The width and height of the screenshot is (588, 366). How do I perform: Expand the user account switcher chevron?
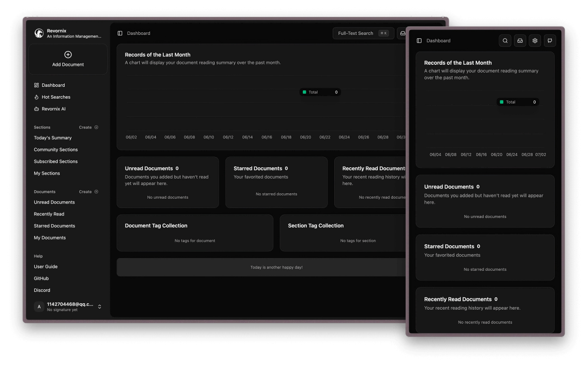coord(99,307)
